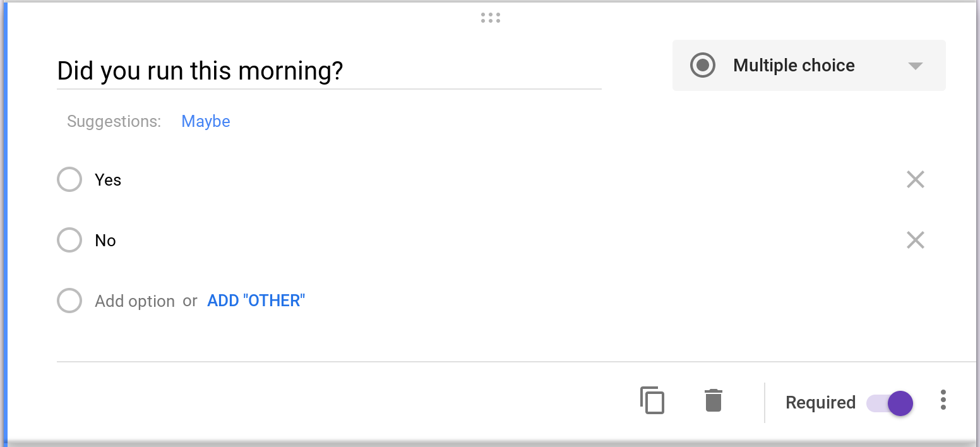Select the No radio button
980x447 pixels.
69,240
